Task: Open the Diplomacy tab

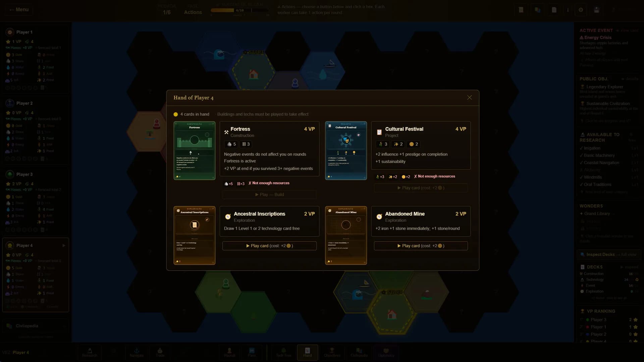Action: coord(386,352)
